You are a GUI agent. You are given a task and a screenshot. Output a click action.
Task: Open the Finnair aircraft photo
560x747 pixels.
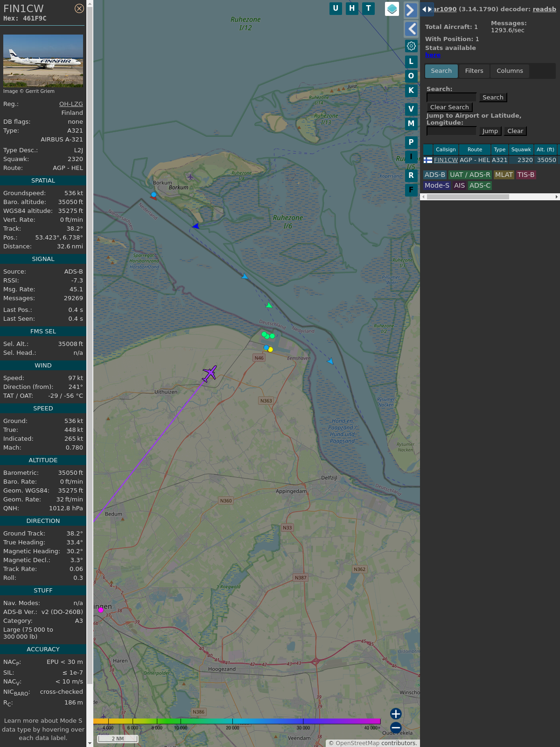pyautogui.click(x=43, y=61)
